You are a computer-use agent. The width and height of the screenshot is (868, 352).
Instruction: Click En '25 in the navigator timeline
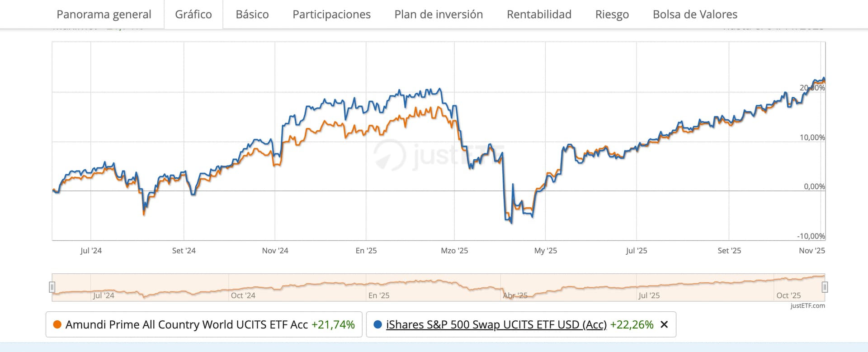378,295
